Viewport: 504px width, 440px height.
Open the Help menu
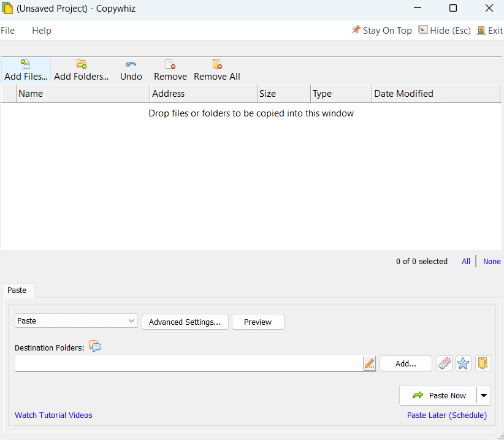42,31
